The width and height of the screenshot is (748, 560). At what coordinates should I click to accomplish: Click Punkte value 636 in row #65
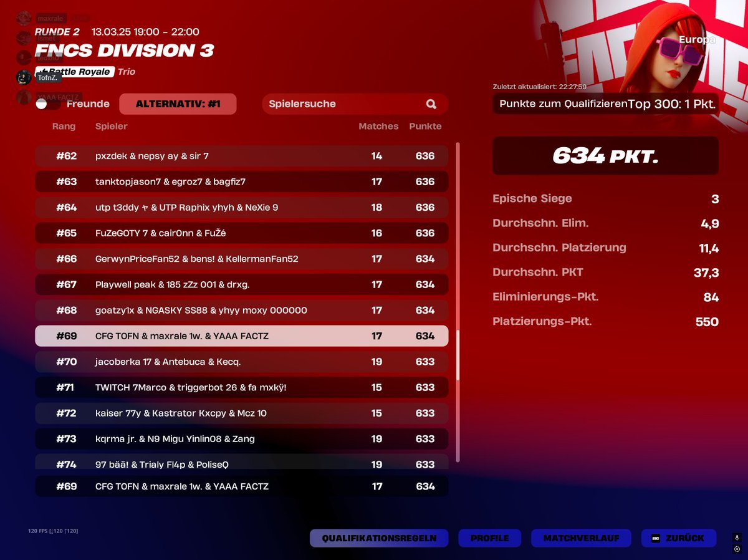(x=425, y=233)
